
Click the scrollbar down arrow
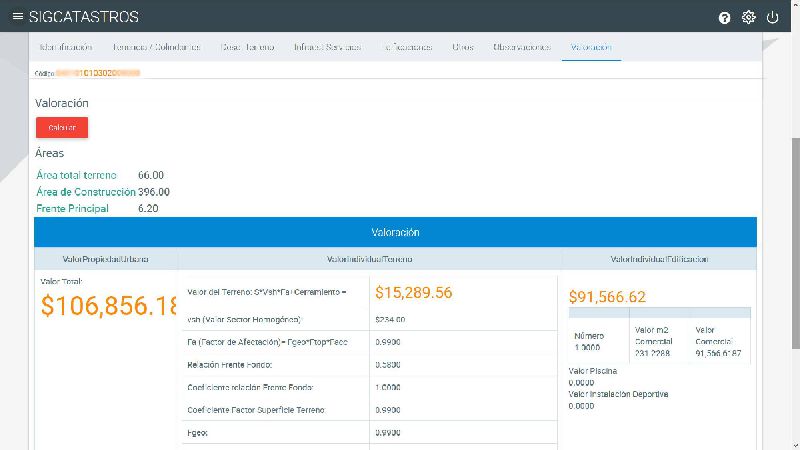tap(795, 446)
